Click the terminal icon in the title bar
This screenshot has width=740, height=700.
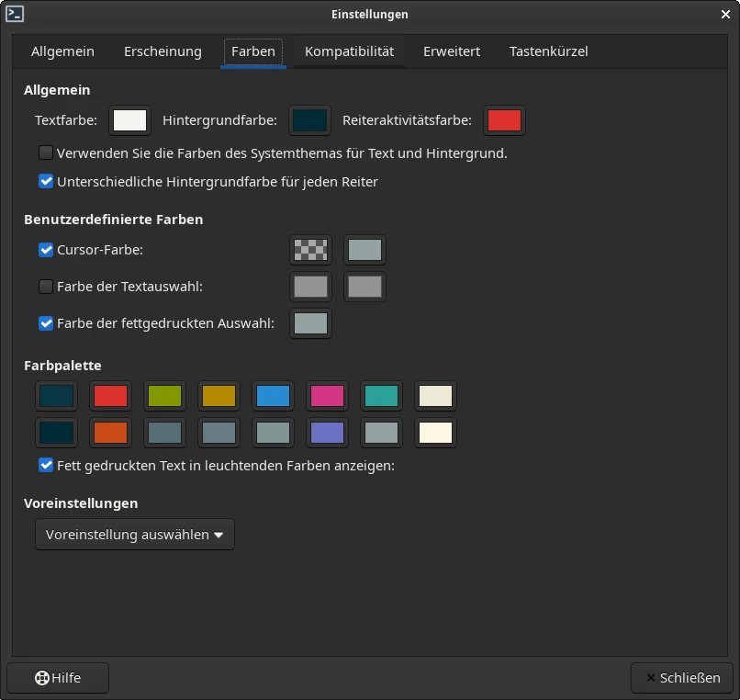click(15, 14)
